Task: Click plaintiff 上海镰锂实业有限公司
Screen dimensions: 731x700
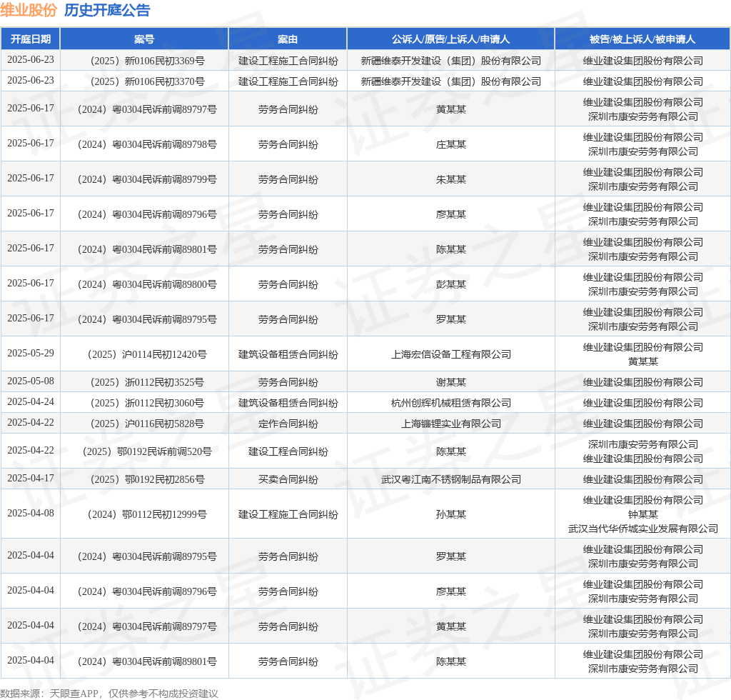Action: 451,424
